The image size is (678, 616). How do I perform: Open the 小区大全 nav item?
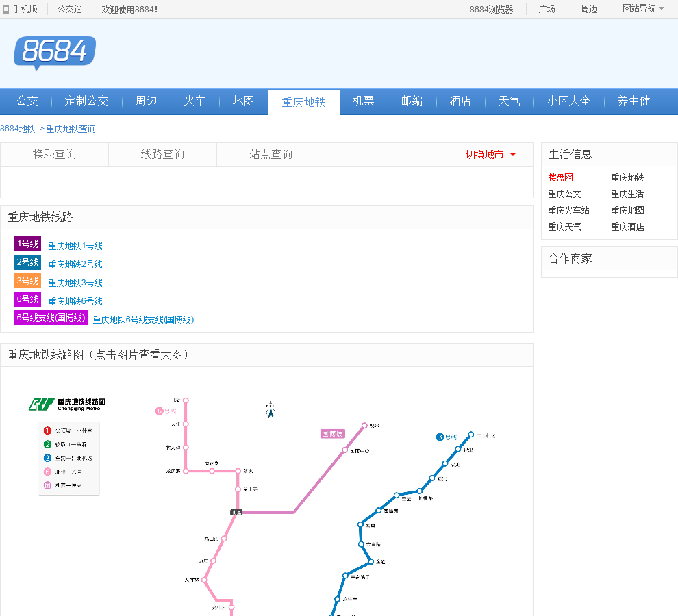click(568, 101)
